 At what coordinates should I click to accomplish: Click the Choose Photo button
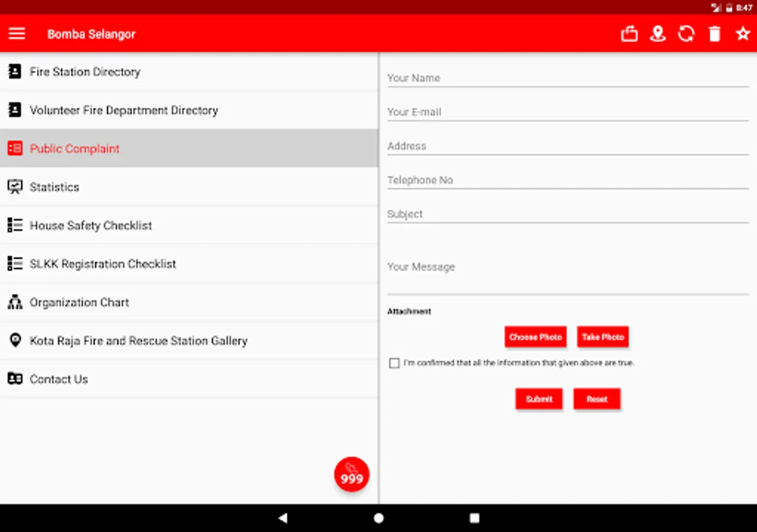pos(535,337)
